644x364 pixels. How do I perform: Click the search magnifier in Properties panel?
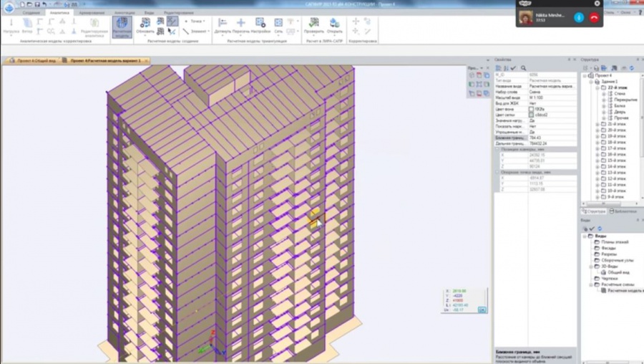coord(524,68)
